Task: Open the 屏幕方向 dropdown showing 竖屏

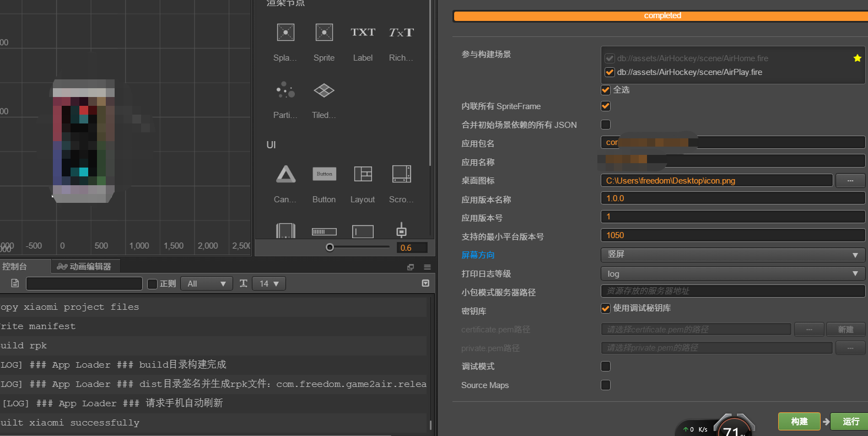Action: tap(733, 254)
